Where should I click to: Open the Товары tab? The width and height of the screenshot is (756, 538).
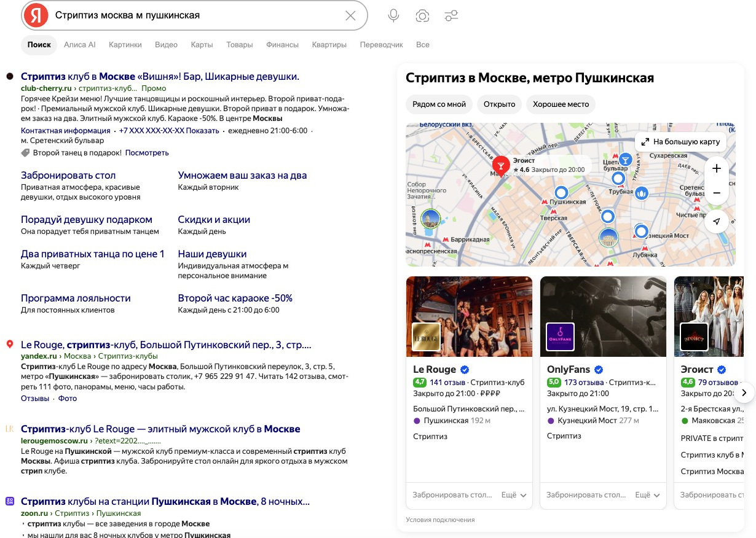coord(239,45)
